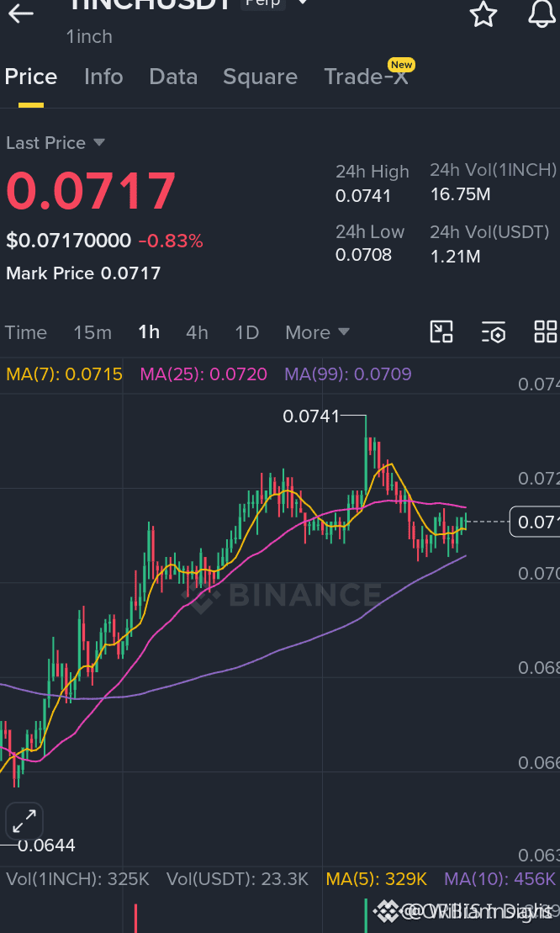Click the MA(7): 0.0715 indicator label
The image size is (560, 933).
pos(64,374)
